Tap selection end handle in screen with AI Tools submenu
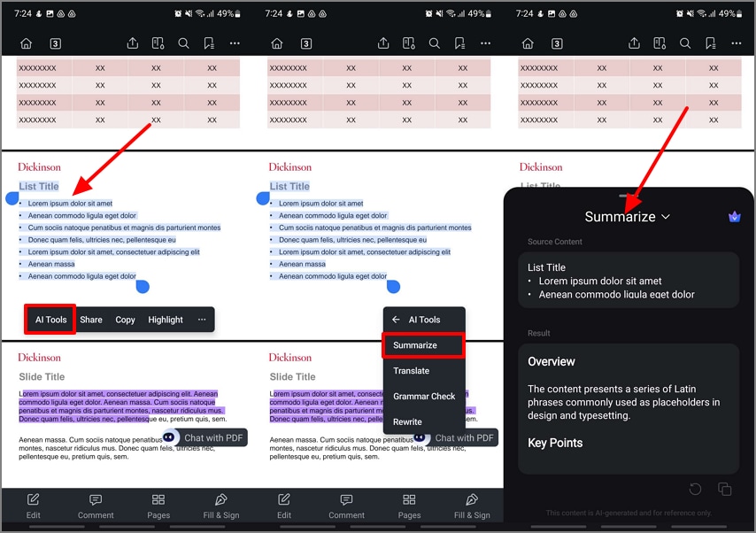 [x=393, y=287]
